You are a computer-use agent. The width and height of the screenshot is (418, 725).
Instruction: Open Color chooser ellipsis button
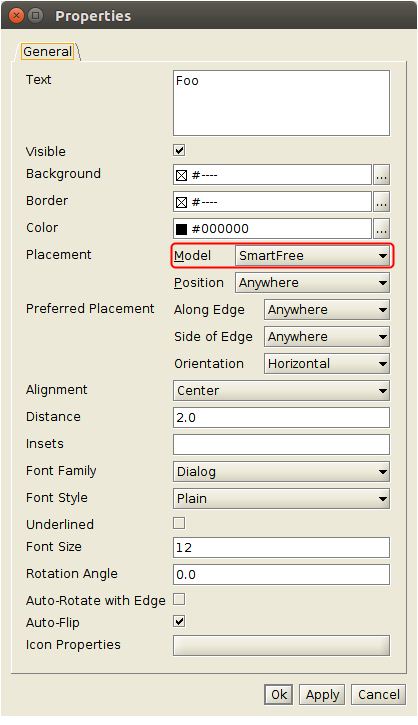[381, 228]
